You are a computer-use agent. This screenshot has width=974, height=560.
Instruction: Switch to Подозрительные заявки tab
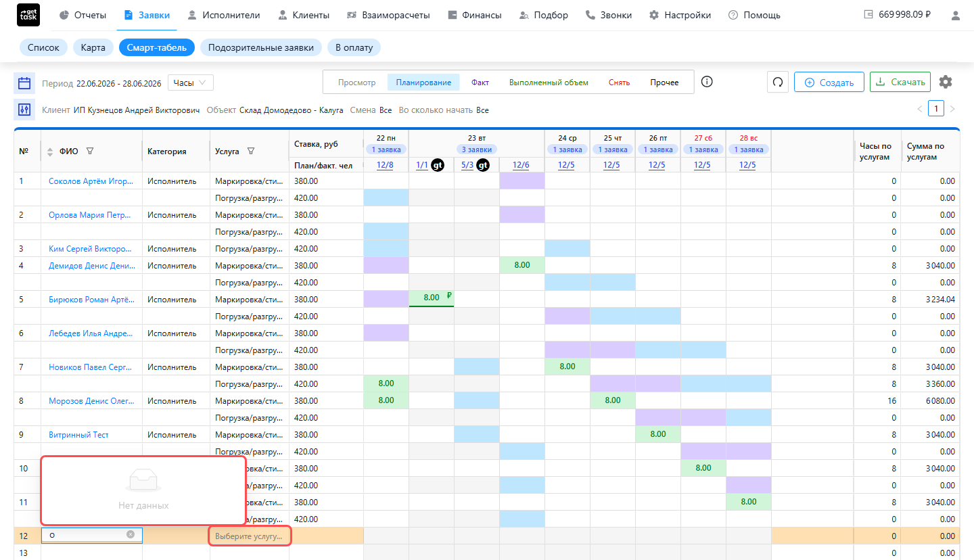pyautogui.click(x=261, y=47)
